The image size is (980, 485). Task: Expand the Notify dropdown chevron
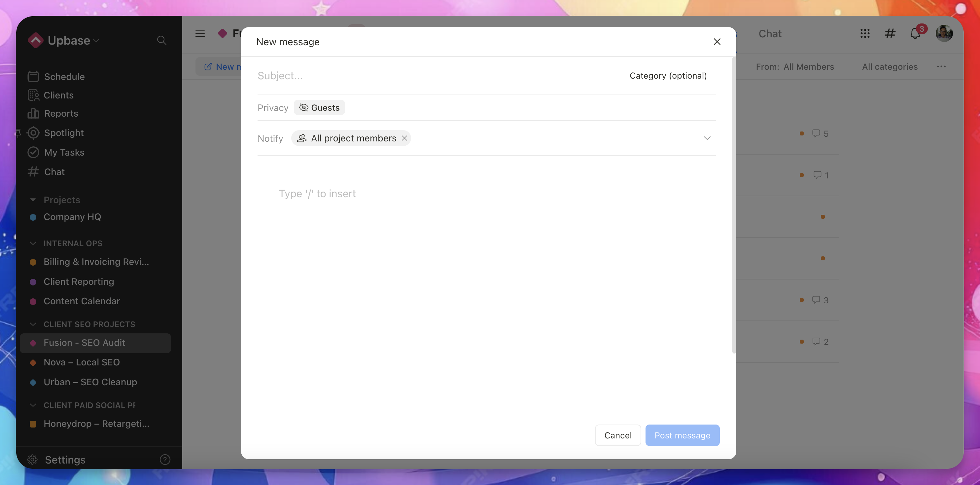[x=707, y=138]
